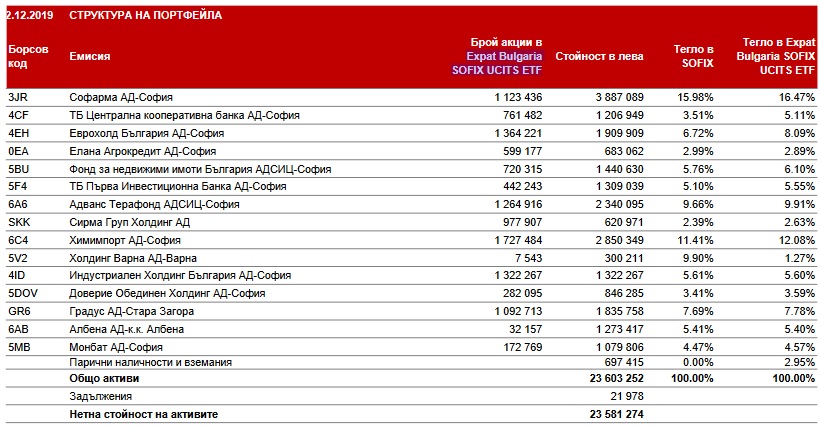
Task: Select stock code 6C4
Action: click(19, 240)
